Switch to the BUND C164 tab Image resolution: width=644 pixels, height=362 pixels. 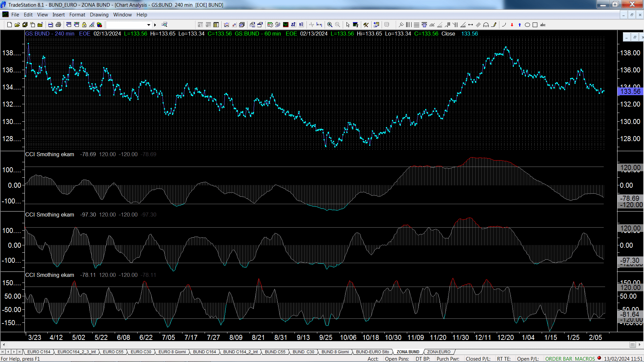point(204,352)
